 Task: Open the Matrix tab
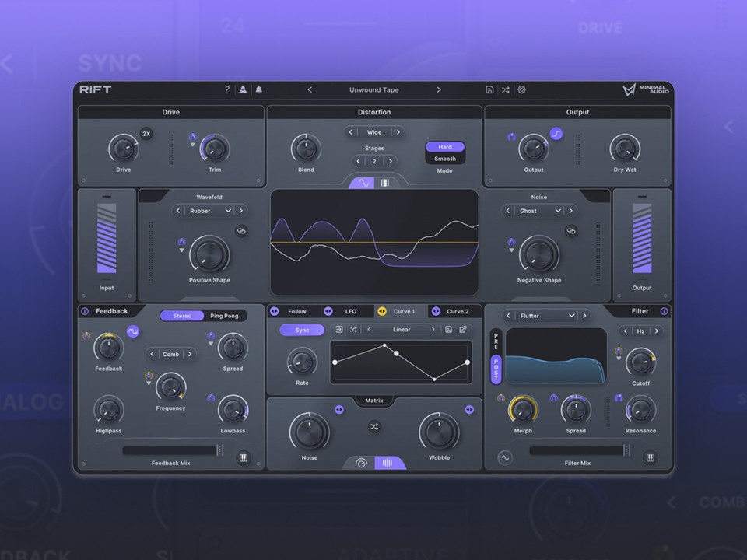(374, 401)
